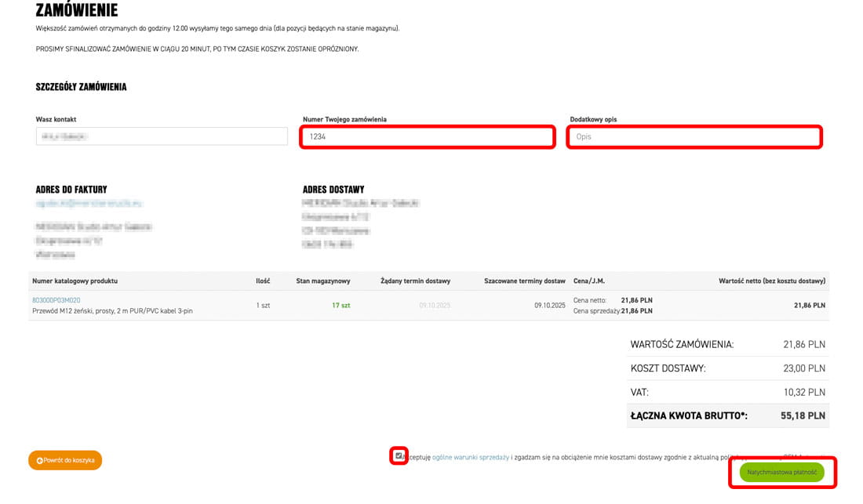Click the Szacowane terminy dostaw column header
Viewport: 863px width, 504px height.
[524, 281]
